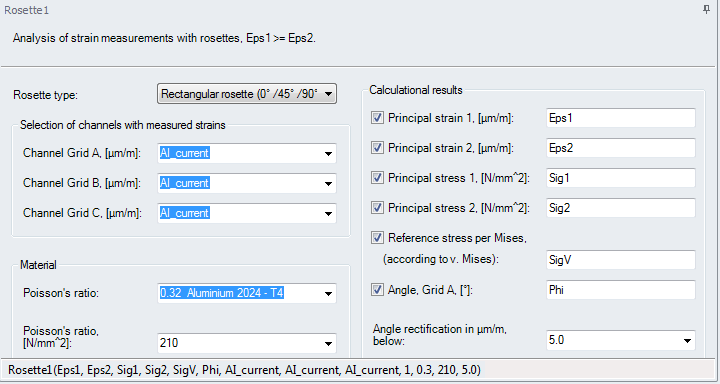Image resolution: width=720 pixels, height=384 pixels.
Task: Expand the Channel Grid A dropdown arrow
Action: 328,153
